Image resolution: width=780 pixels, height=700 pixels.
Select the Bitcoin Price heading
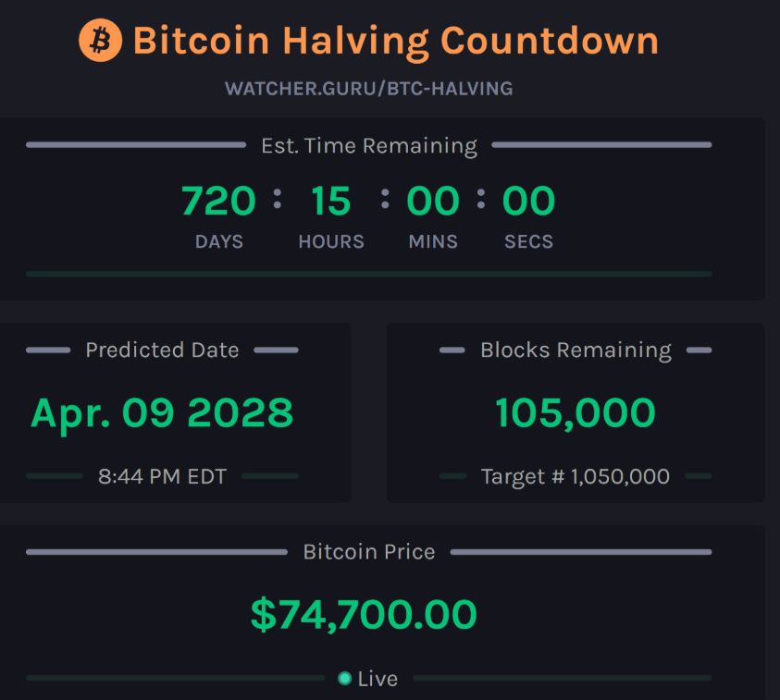click(x=368, y=552)
